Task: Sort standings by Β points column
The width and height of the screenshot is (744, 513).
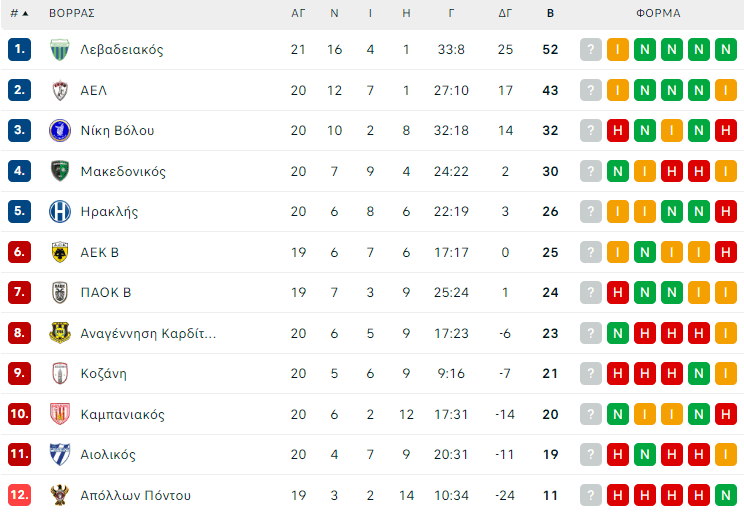Action: tap(550, 14)
